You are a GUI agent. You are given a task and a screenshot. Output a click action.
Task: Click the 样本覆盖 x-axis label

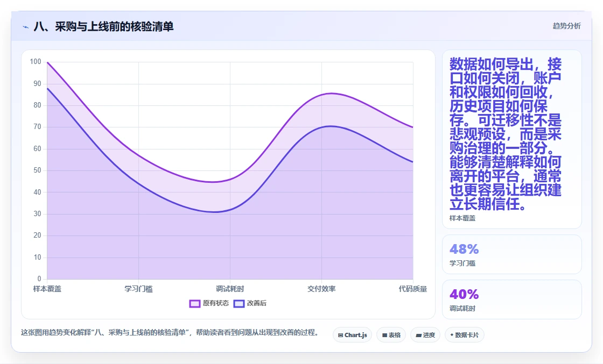click(x=47, y=289)
